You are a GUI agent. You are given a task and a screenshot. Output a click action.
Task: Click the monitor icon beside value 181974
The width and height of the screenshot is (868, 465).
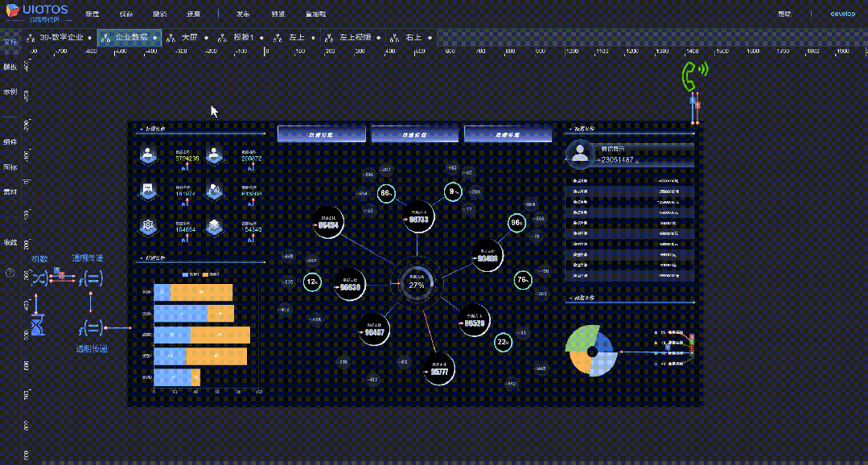coord(147,191)
